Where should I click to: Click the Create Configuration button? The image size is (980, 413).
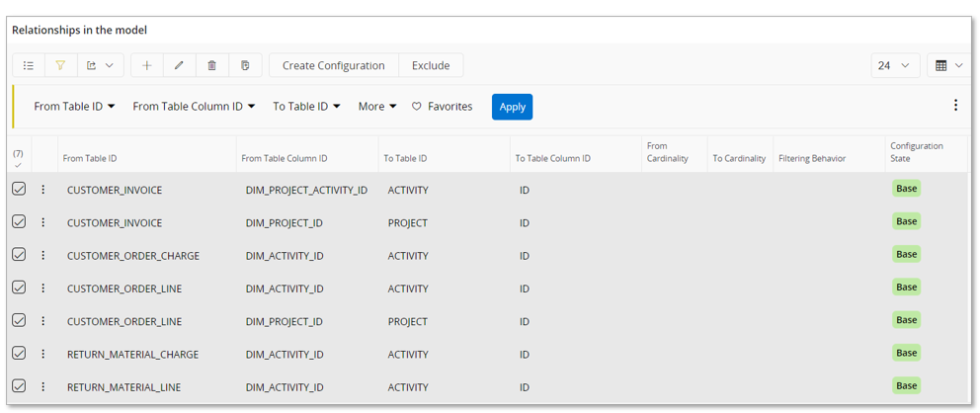tap(333, 66)
